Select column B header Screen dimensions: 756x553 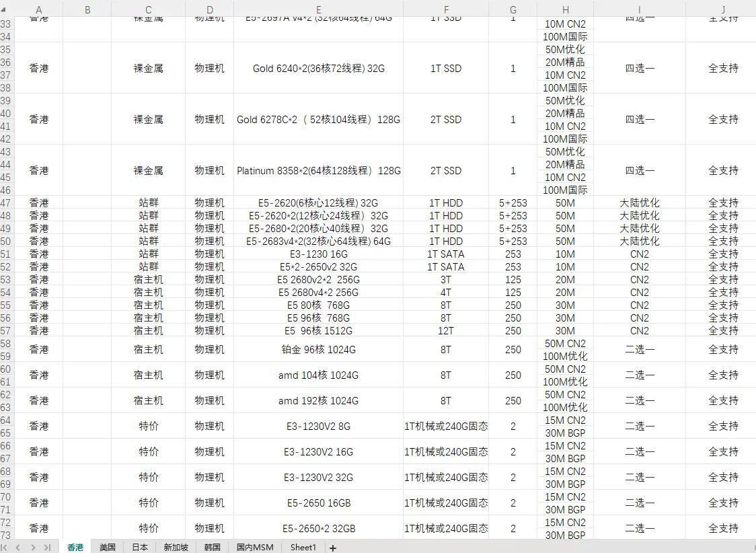pos(87,9)
